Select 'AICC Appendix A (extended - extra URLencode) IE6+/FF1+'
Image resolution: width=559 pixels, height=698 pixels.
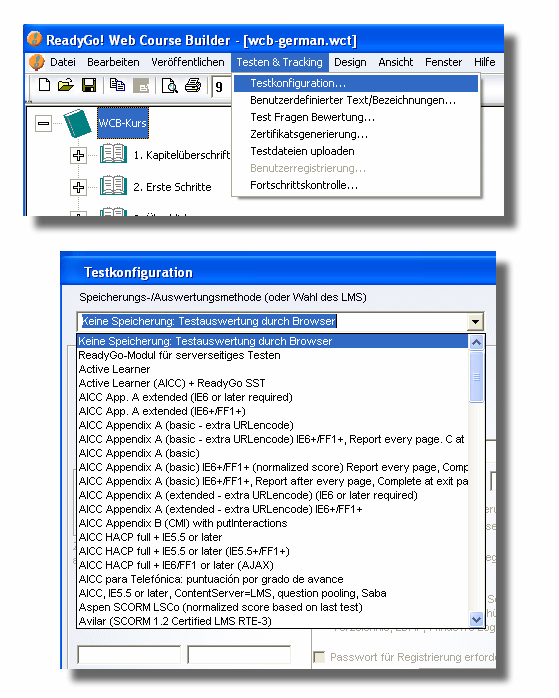pos(273,509)
